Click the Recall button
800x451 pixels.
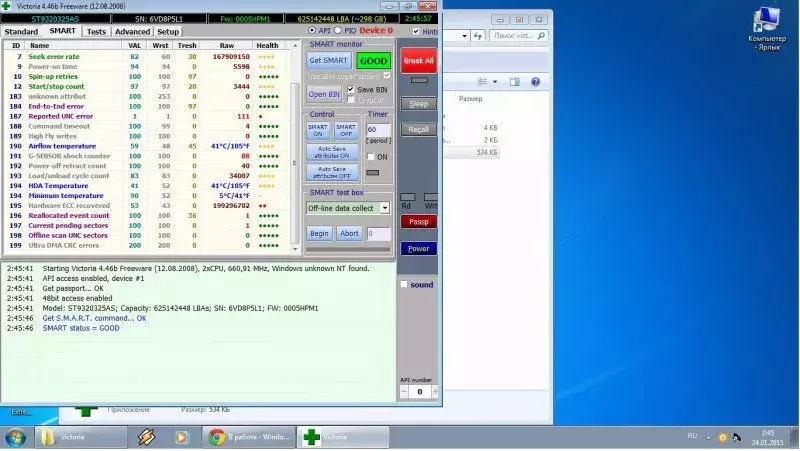(x=418, y=130)
